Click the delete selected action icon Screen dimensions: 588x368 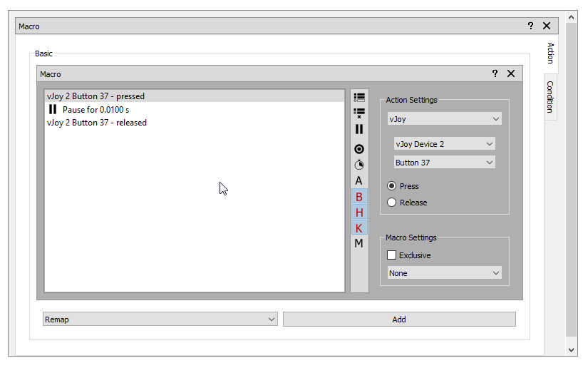click(x=359, y=113)
